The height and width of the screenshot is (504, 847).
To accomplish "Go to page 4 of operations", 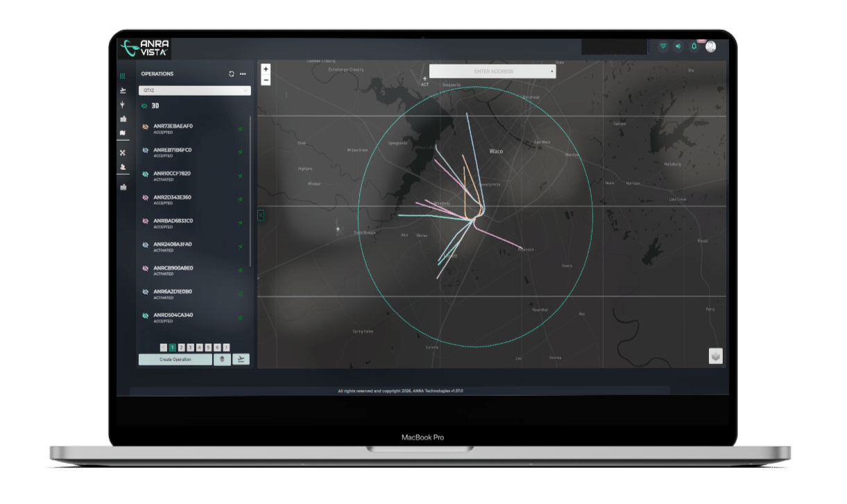I will 199,347.
